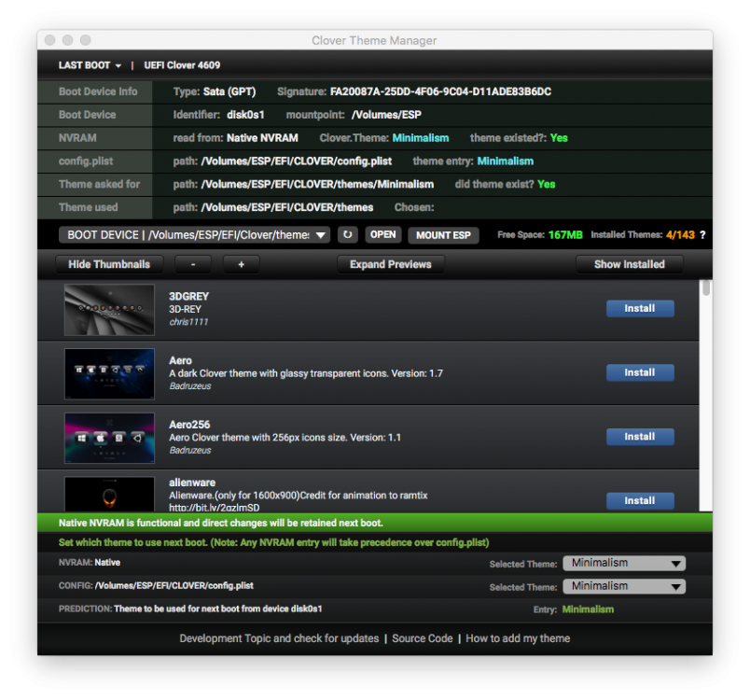Enlarge thumbnails with the plus button

pos(242,264)
